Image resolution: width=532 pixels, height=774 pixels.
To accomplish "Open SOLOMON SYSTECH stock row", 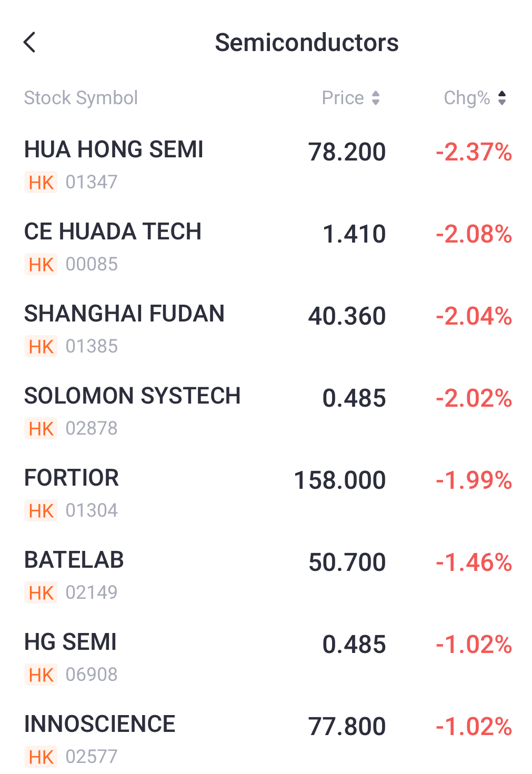I will click(x=266, y=411).
